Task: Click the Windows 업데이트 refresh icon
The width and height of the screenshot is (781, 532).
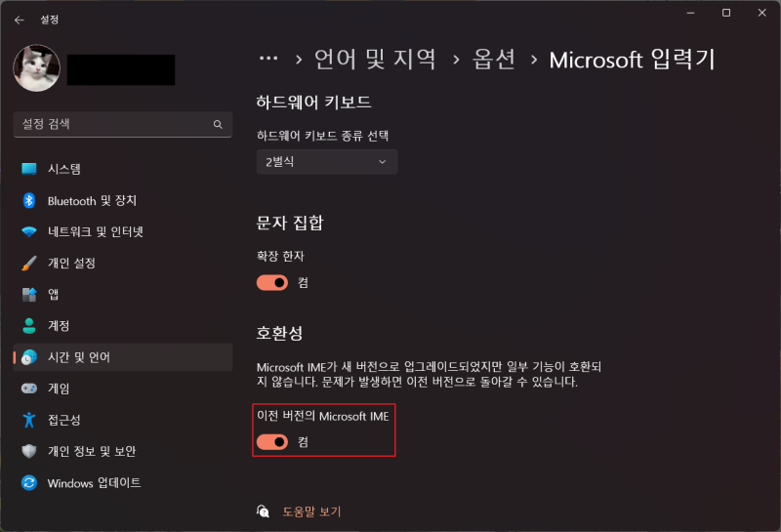Action: tap(29, 482)
